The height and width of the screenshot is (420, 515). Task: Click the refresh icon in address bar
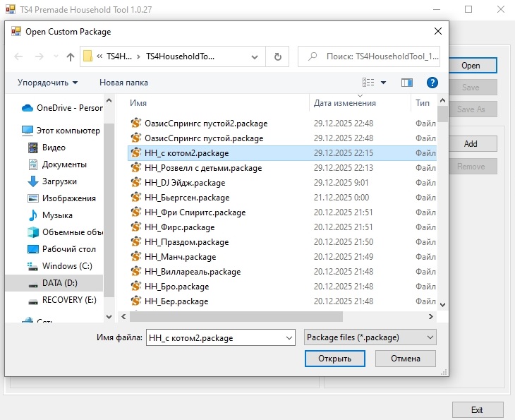click(x=278, y=57)
